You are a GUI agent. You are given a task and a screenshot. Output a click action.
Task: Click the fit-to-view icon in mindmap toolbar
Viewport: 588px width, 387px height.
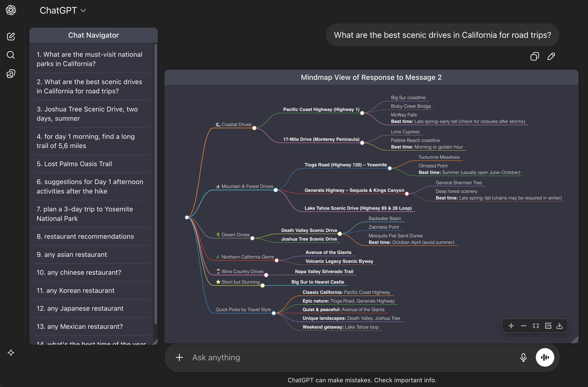tap(536, 326)
